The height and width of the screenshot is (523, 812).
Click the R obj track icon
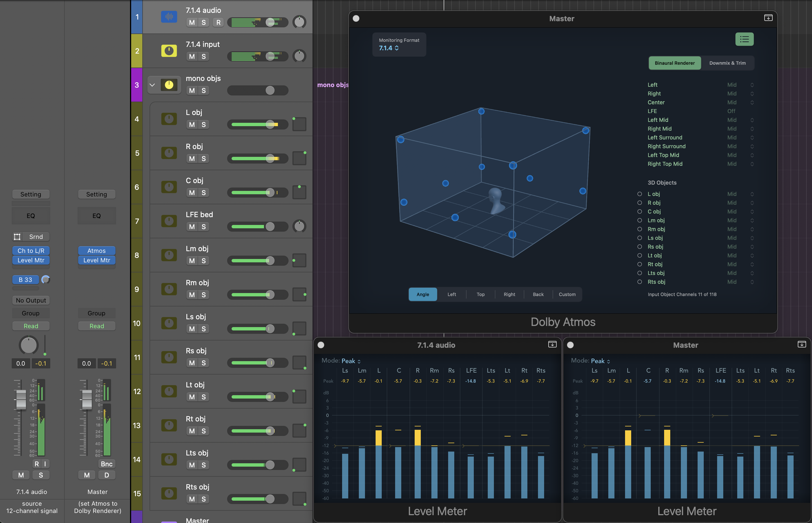[169, 153]
